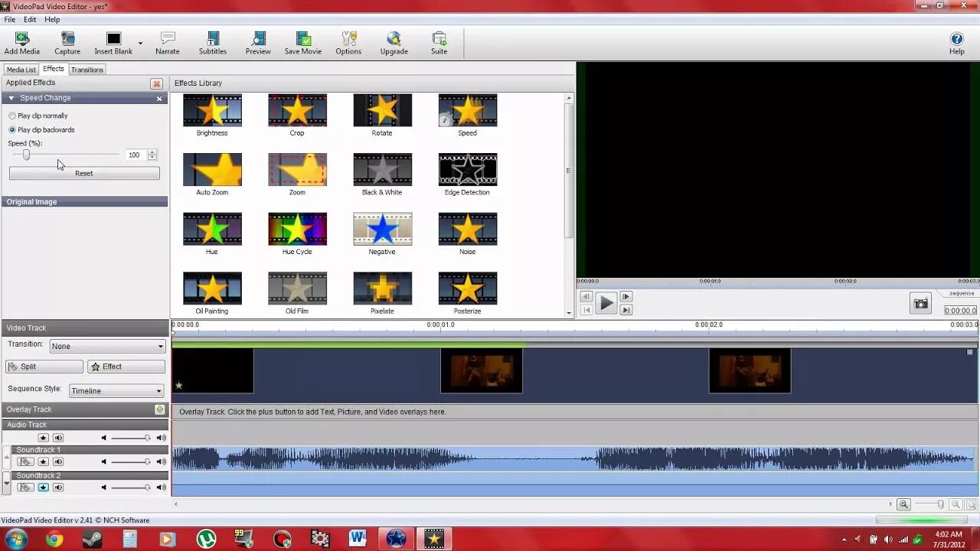Collapse the Speed Change effect section

tap(11, 98)
